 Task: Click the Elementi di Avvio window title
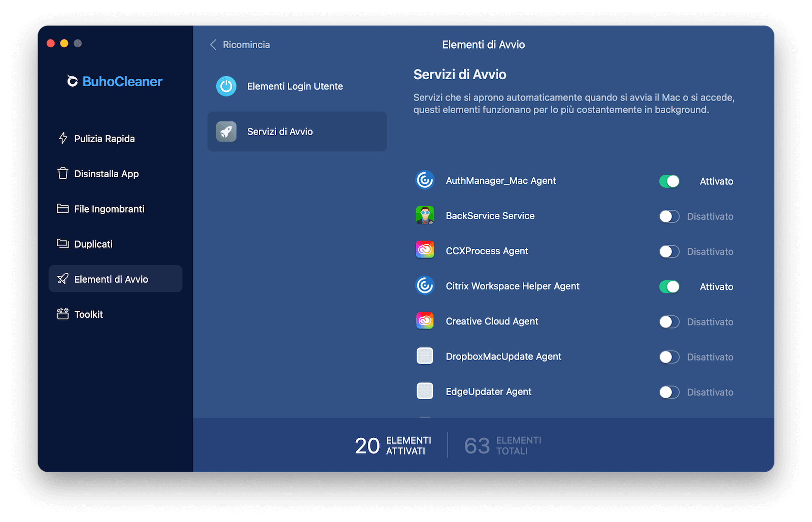pyautogui.click(x=483, y=45)
